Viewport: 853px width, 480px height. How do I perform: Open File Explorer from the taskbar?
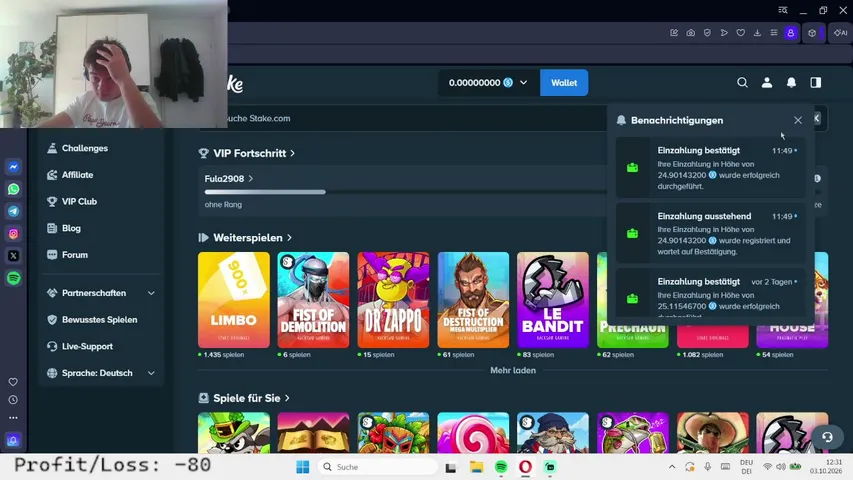[x=477, y=467]
